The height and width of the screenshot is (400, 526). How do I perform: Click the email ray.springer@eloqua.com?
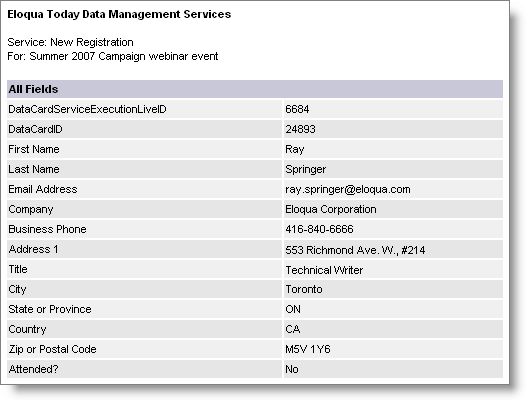pyautogui.click(x=348, y=190)
